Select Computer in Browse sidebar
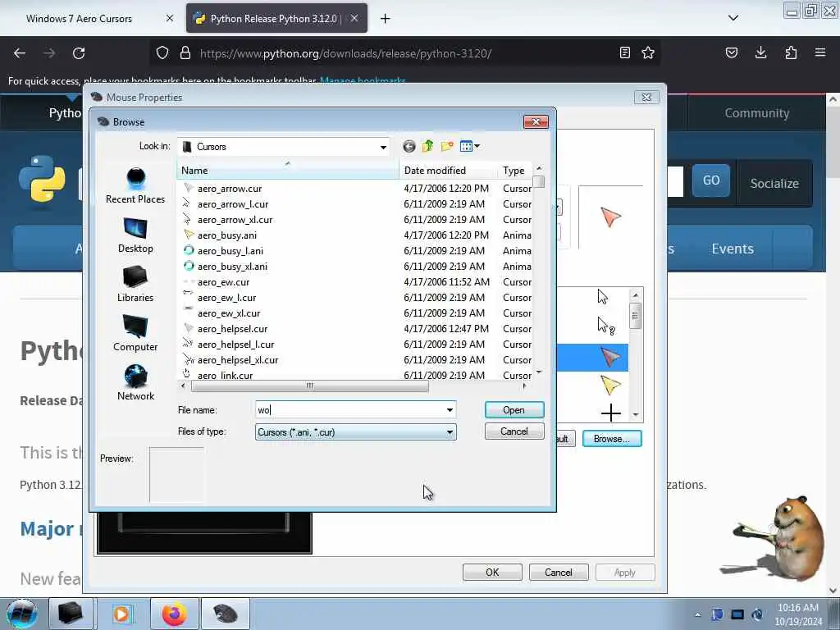The image size is (840, 630). 135,335
